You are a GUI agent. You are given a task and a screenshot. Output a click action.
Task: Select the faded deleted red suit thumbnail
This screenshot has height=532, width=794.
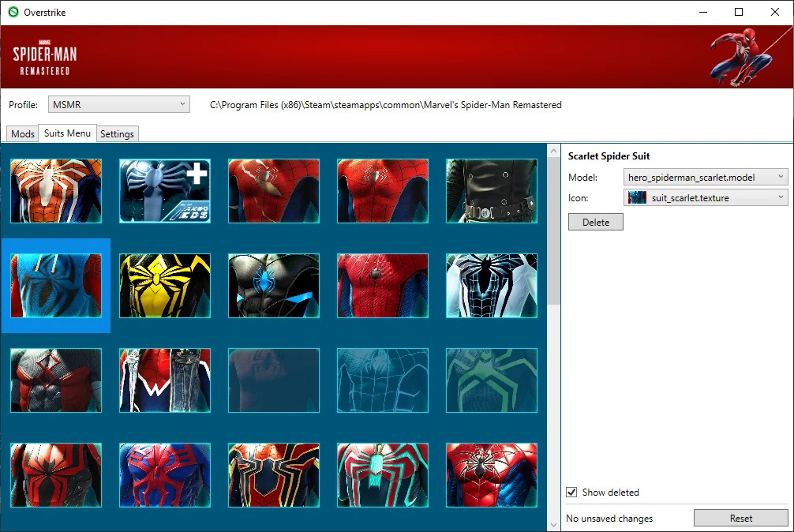[274, 380]
